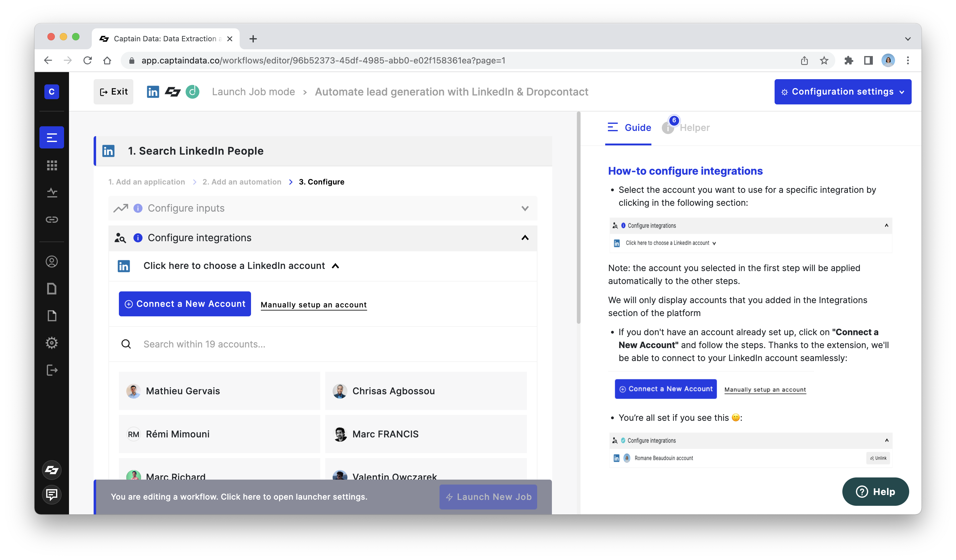Select the Marc Richard account
Screen dimensions: 956x560
pos(219,469)
